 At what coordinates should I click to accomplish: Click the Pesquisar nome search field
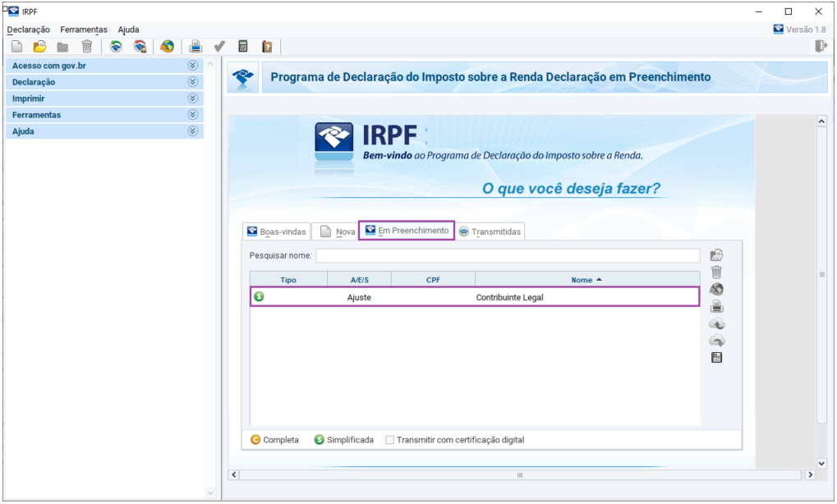tap(508, 255)
